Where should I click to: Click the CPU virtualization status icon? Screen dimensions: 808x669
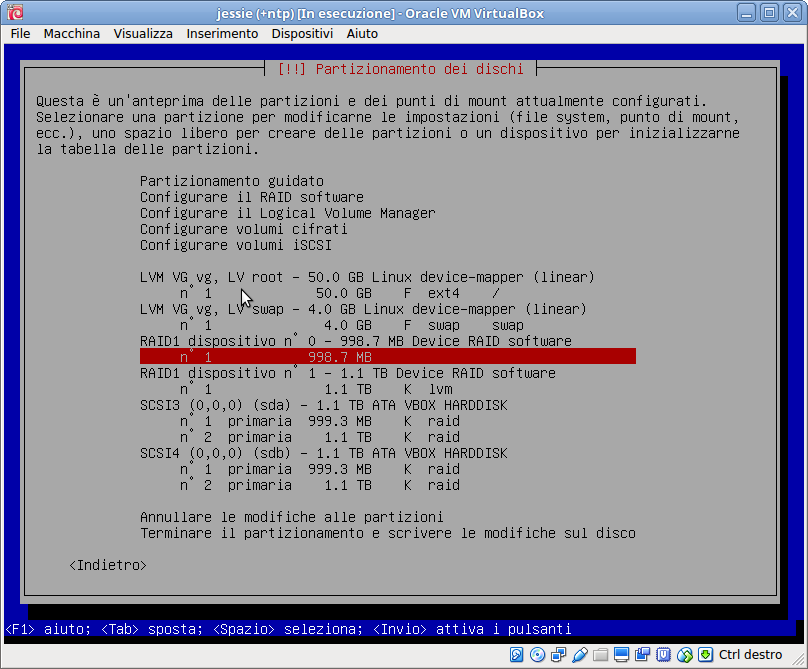[x=664, y=655]
